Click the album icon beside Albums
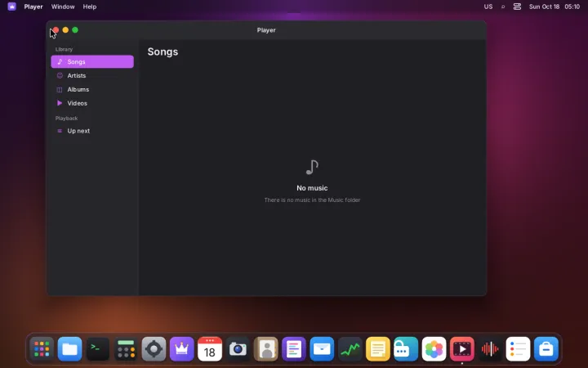 pos(60,89)
